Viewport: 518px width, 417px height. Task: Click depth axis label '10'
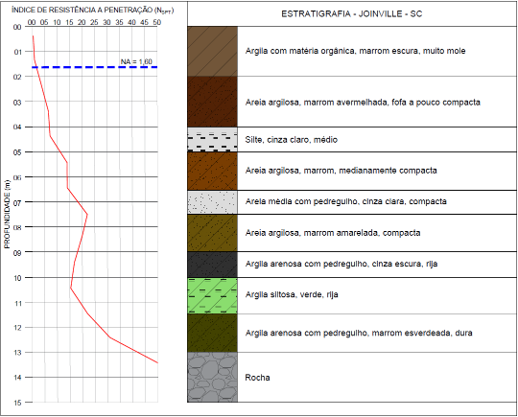[17, 278]
